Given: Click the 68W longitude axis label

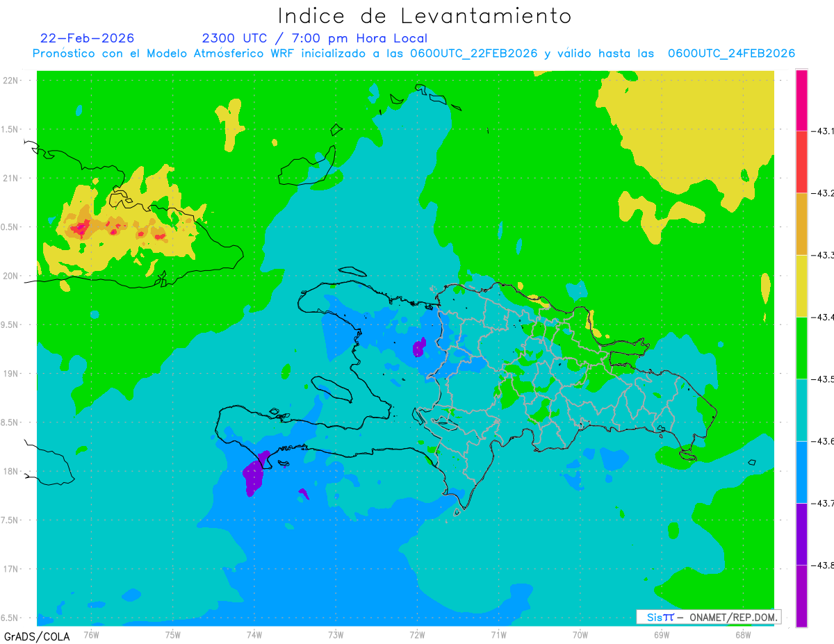Looking at the screenshot, I should tap(743, 634).
